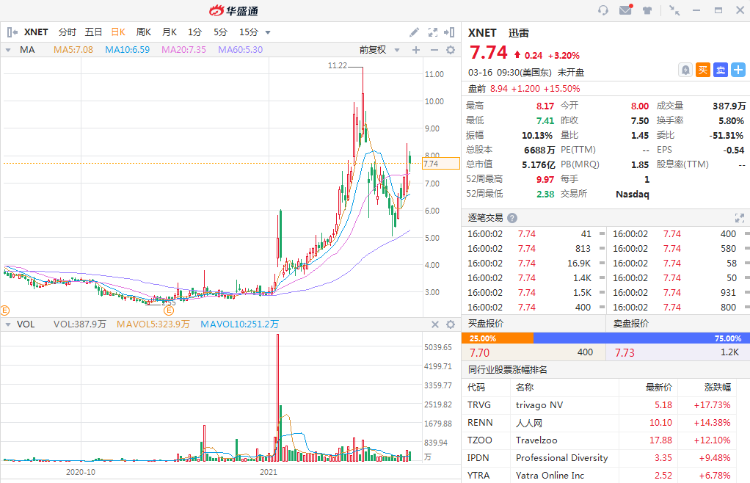
Task: Collapse the MA indicator triangle
Action: (x=8, y=50)
